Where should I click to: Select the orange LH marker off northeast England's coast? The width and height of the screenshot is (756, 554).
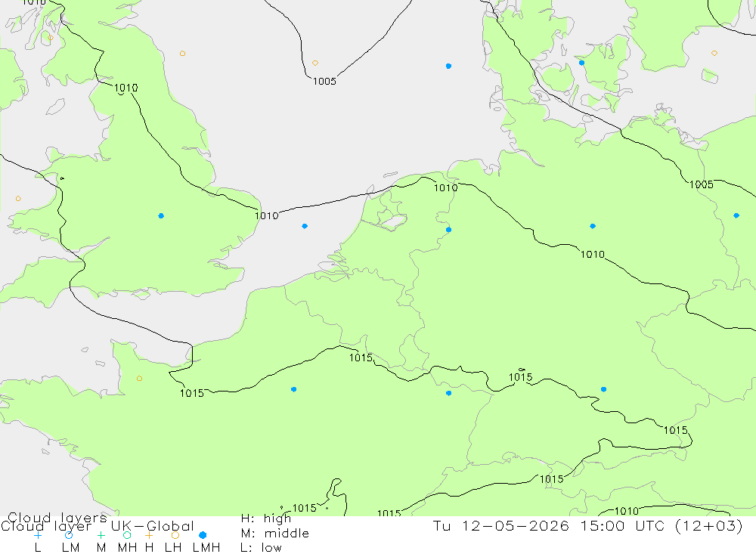(182, 54)
